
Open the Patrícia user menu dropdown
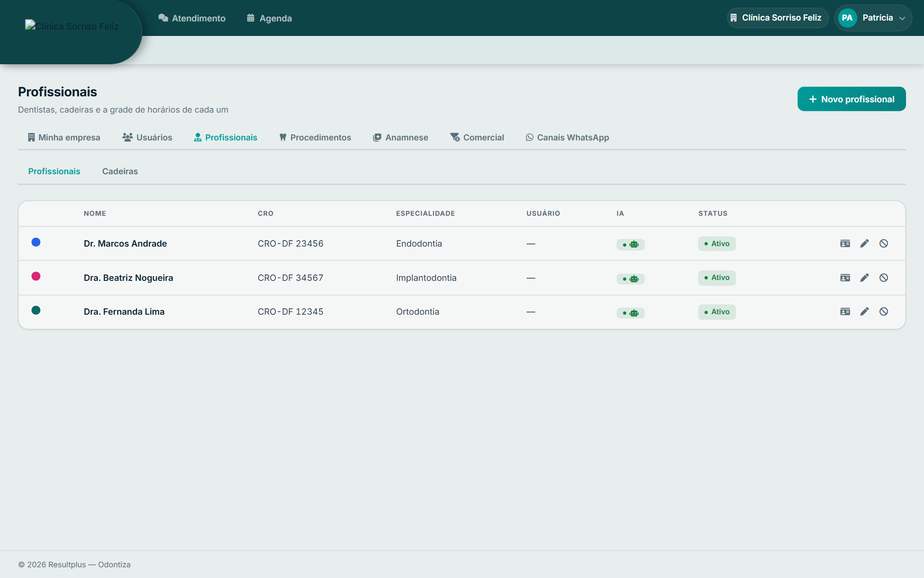pyautogui.click(x=873, y=18)
